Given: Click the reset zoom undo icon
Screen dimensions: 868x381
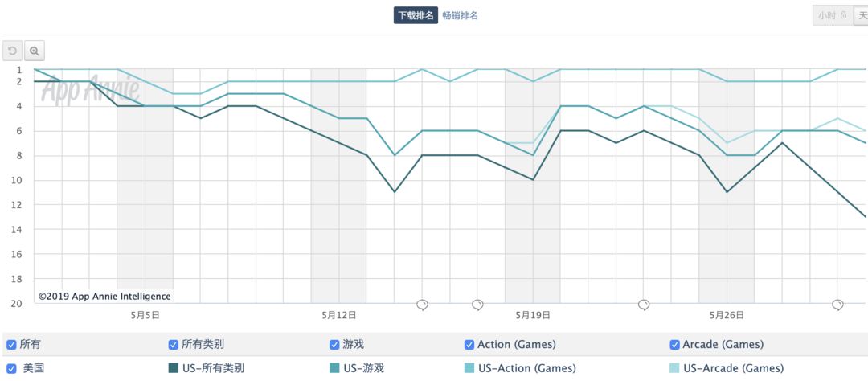Looking at the screenshot, I should coord(13,51).
